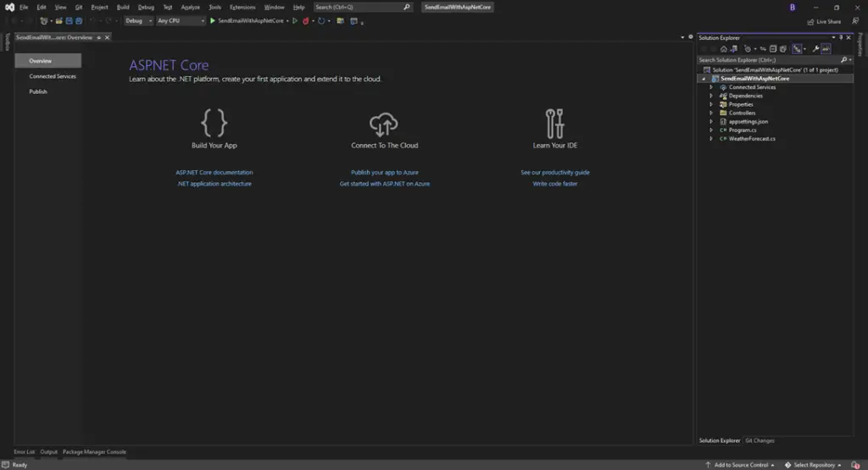868x470 pixels.
Task: Expand Program.cs node
Action: 711,130
